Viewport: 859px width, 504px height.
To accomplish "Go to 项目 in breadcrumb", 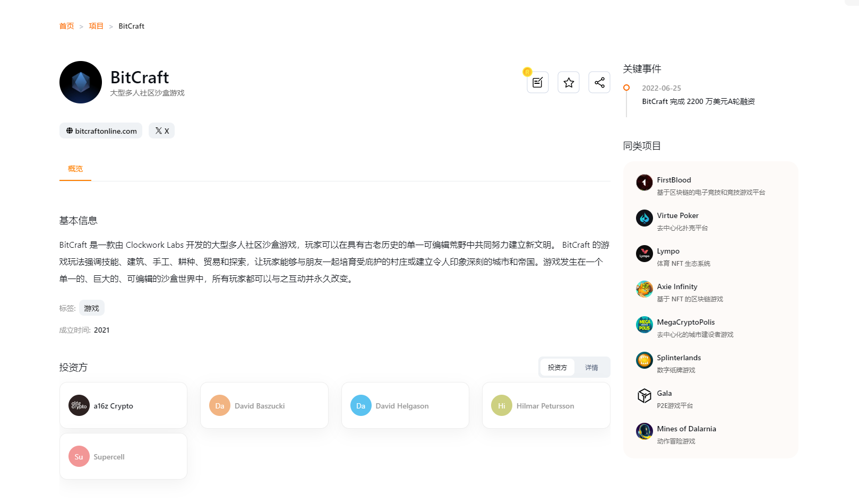I will click(x=96, y=26).
